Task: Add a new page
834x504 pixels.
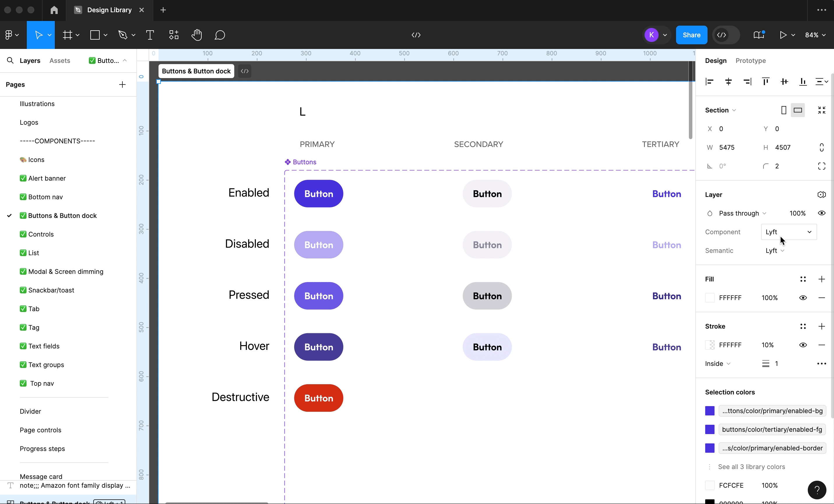Action: click(x=122, y=84)
